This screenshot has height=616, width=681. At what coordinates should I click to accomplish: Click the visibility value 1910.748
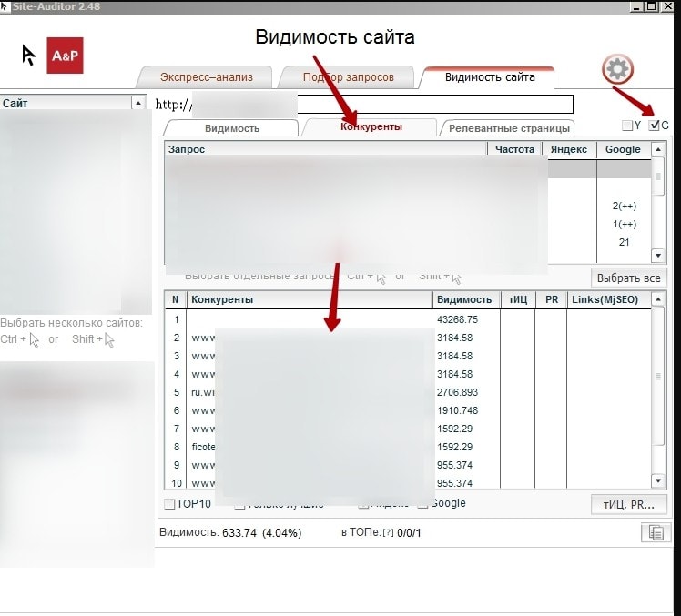tap(457, 410)
